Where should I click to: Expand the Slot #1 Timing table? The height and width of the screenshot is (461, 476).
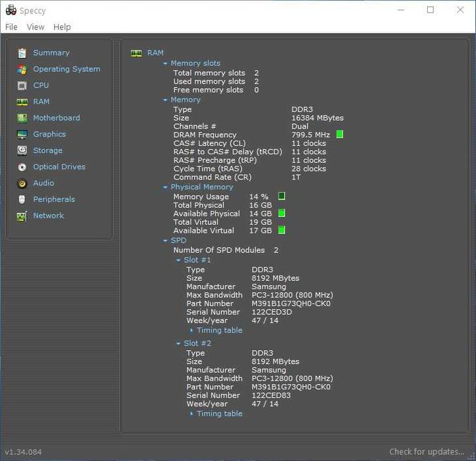[x=191, y=330]
